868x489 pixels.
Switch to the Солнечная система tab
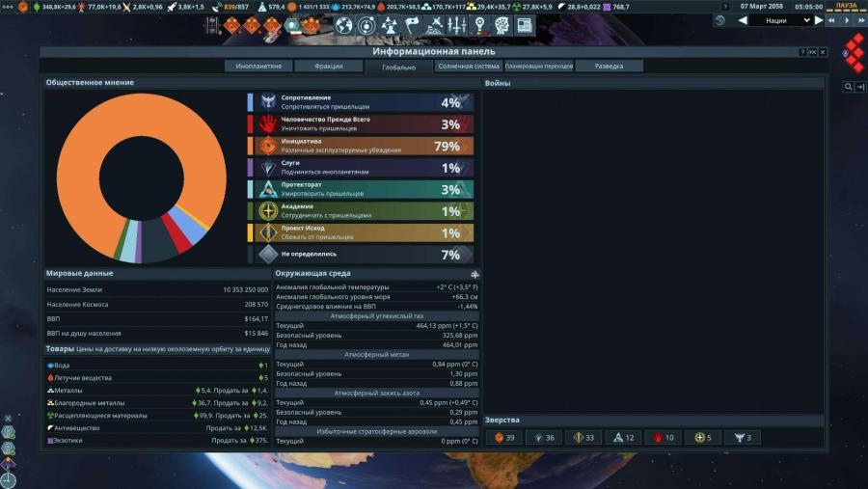click(x=469, y=67)
